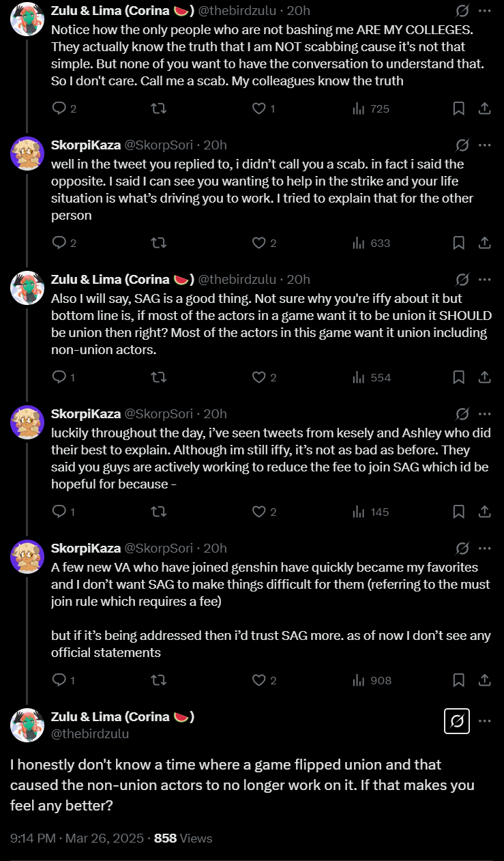Open more options on the first tweet

[484, 11]
